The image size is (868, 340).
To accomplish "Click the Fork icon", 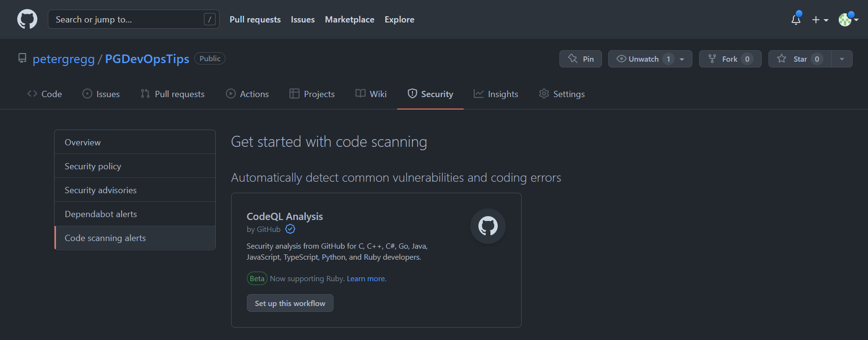I will tap(712, 59).
